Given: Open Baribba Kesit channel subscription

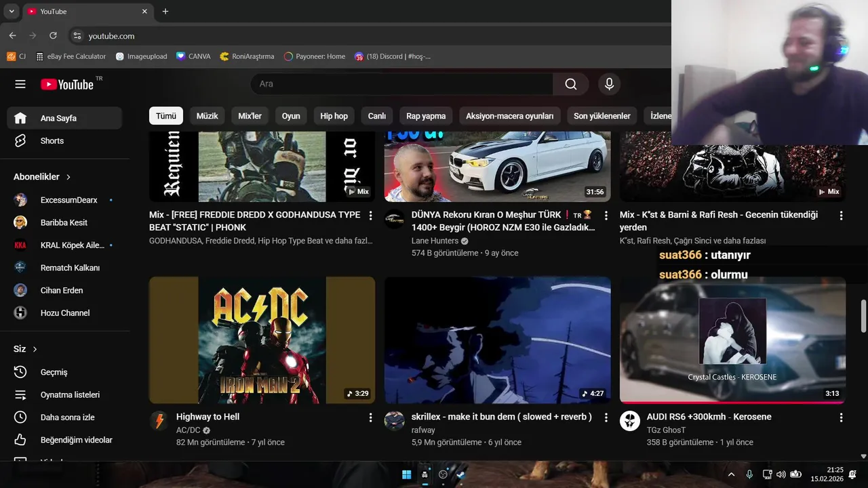Looking at the screenshot, I should tap(64, 222).
